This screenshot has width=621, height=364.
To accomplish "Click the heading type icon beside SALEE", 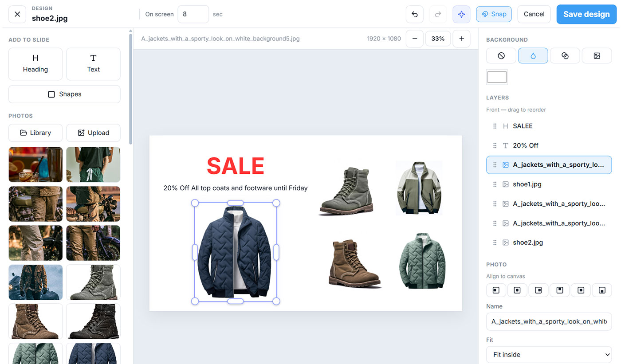I will [x=505, y=126].
